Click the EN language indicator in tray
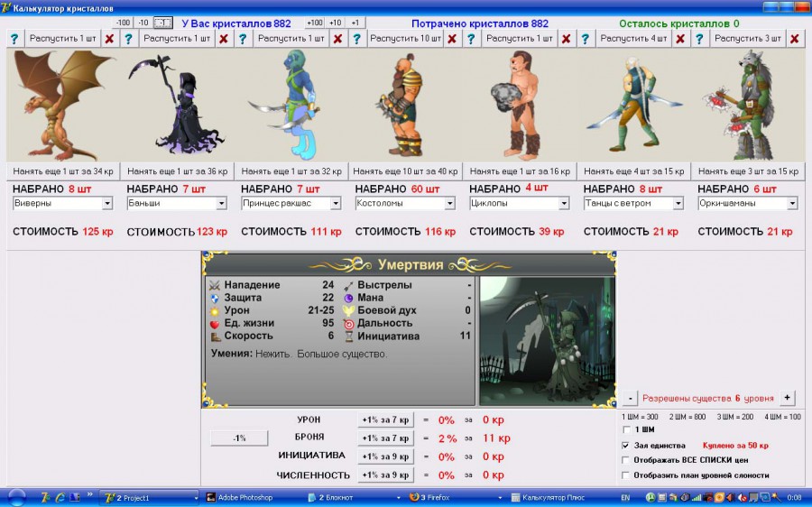Screen dimensions: 812x507 pos(625,498)
